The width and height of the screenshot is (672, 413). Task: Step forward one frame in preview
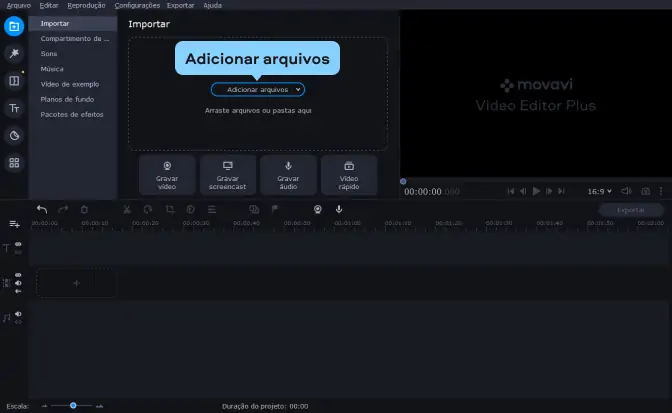click(x=549, y=191)
